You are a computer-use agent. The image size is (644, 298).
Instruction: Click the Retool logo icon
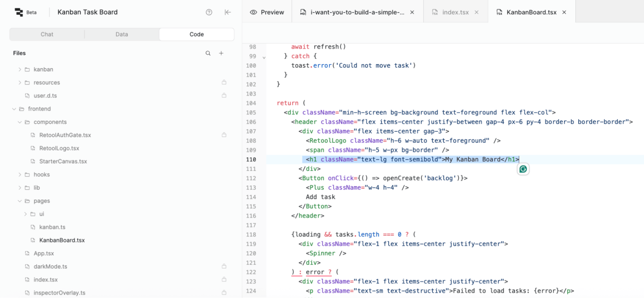[19, 12]
